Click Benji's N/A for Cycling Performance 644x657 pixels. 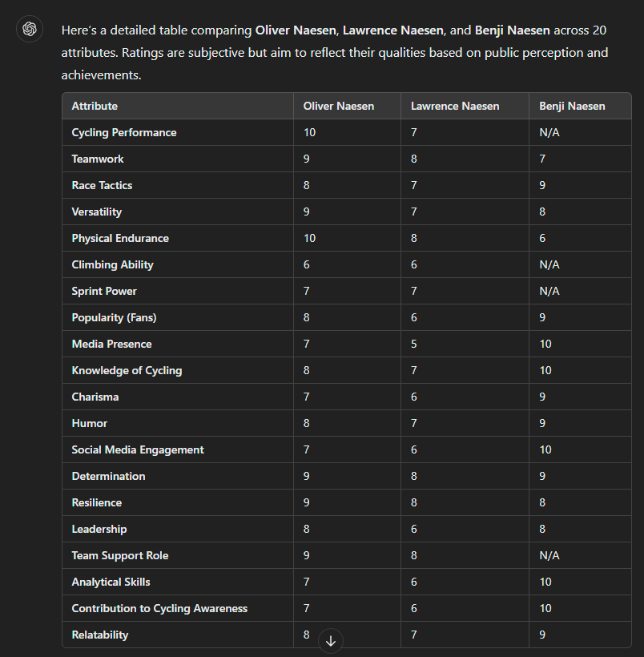click(x=549, y=132)
